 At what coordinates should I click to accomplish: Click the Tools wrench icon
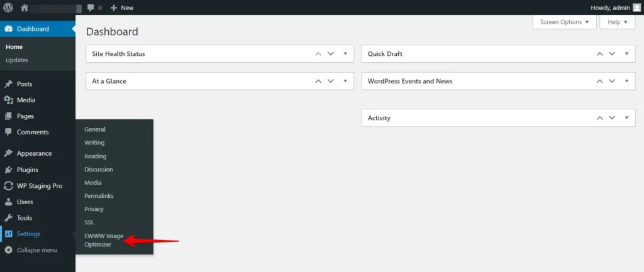point(8,218)
